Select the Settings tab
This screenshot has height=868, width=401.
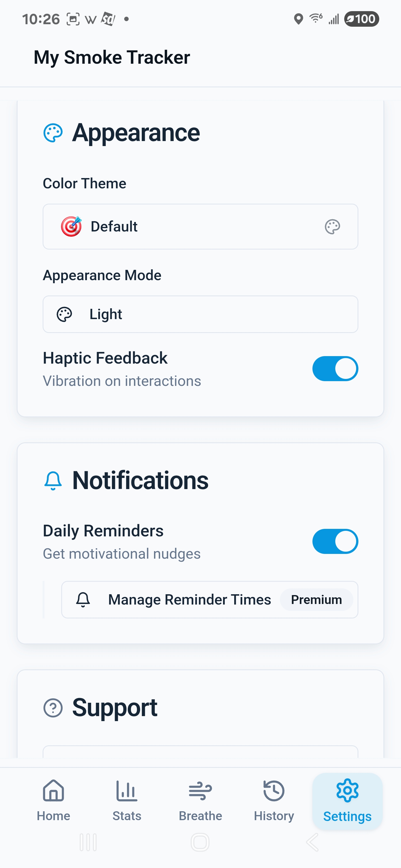[x=347, y=801]
